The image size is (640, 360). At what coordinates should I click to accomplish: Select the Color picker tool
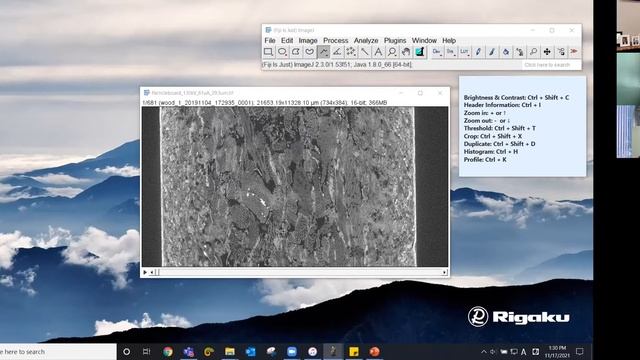pyautogui.click(x=420, y=52)
